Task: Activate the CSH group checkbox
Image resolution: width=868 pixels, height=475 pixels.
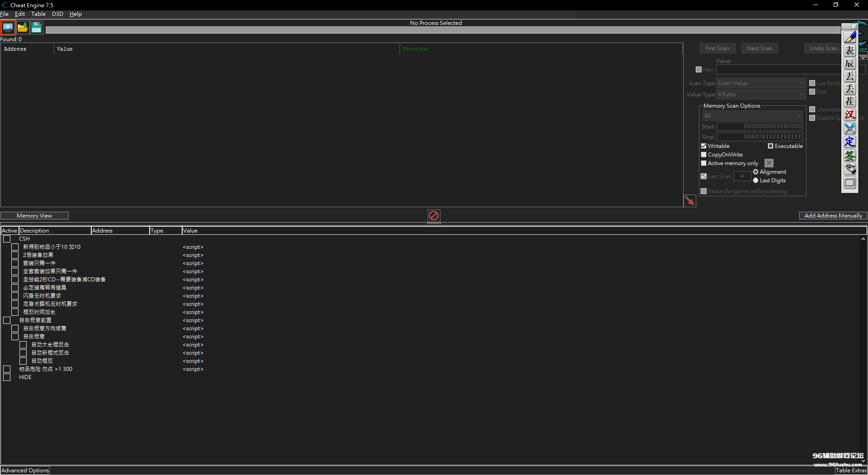Action: coord(7,239)
